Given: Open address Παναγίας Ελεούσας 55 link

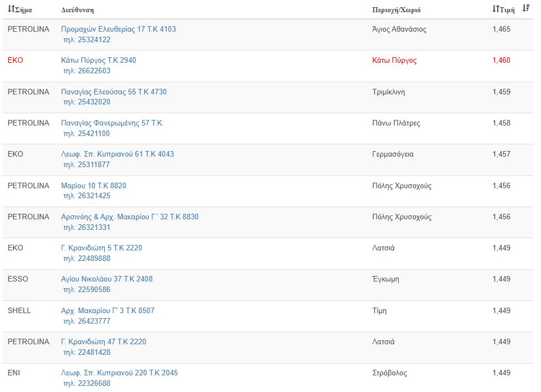Looking at the screenshot, I should coord(113,92).
